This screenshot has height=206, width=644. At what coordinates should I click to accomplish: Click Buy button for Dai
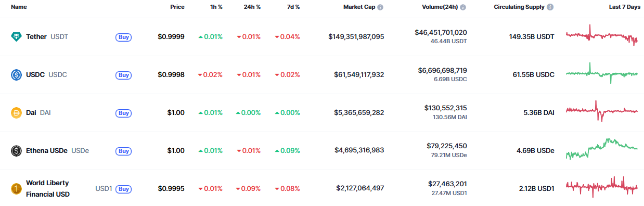point(123,113)
